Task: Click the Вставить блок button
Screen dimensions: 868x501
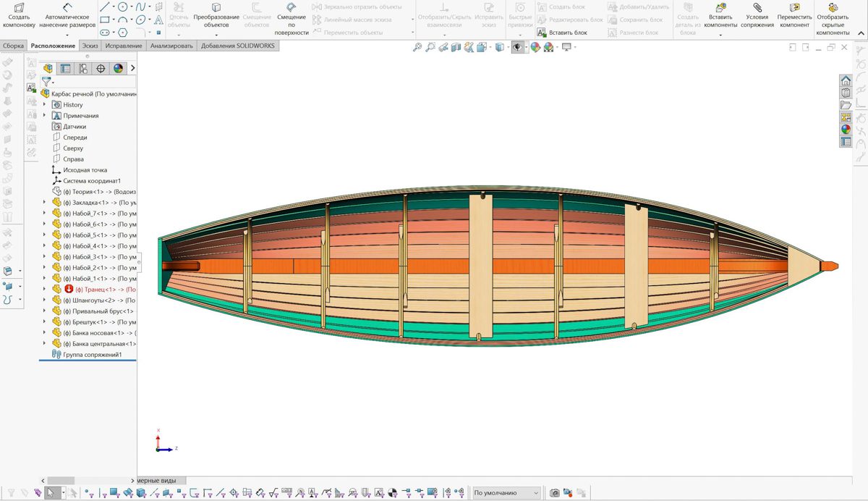Action: click(562, 33)
